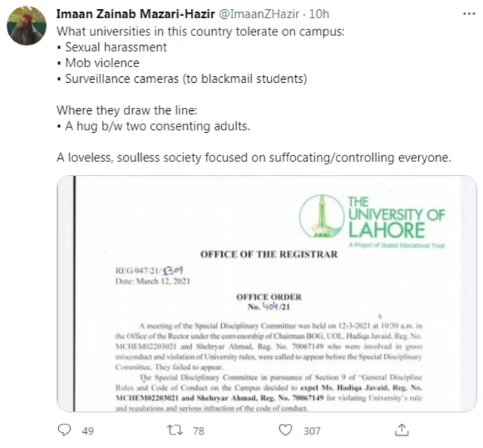The image size is (483, 448).
Task: Click the like count 307
Action: coord(312,431)
